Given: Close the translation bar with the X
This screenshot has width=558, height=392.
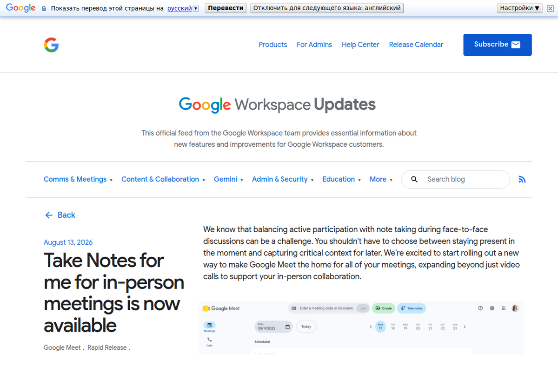Looking at the screenshot, I should click(x=550, y=8).
